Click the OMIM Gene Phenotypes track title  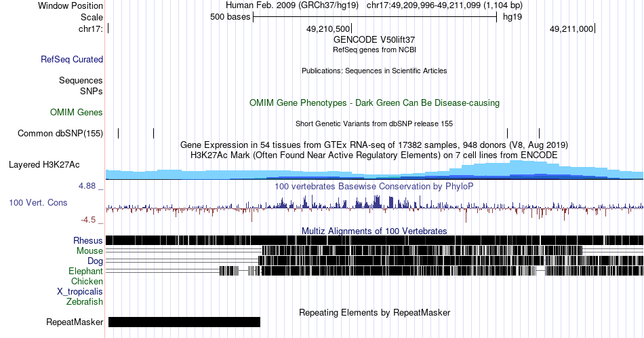click(374, 102)
